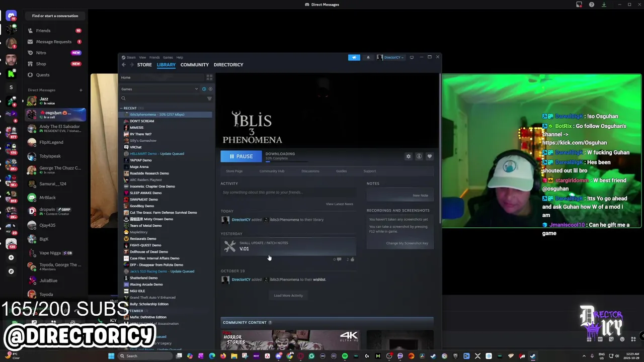Add game to favorites with heart icon
The width and height of the screenshot is (644, 362).
click(x=430, y=156)
